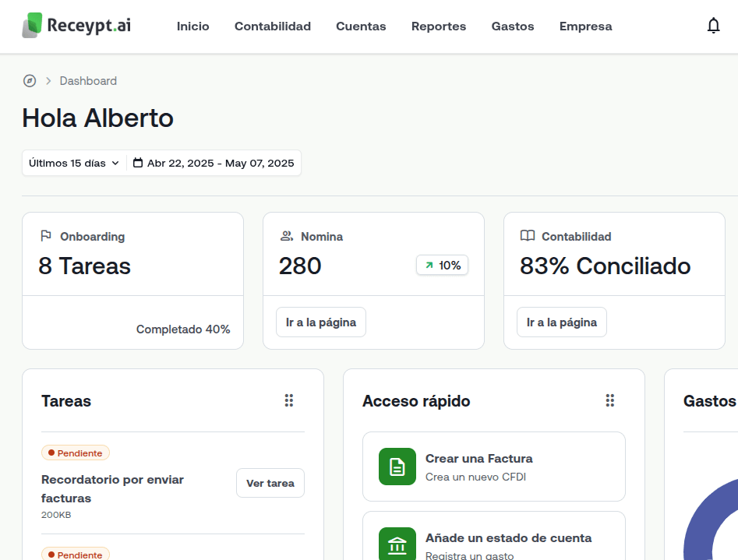
Task: Open the Empresa menu
Action: (x=585, y=26)
